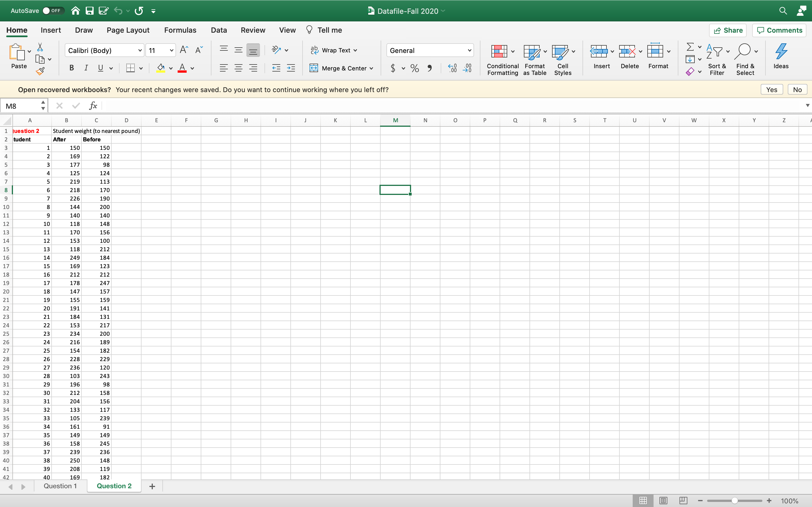Expand the Fill Color dropdown arrow
This screenshot has width=812, height=507.
pyautogui.click(x=171, y=68)
